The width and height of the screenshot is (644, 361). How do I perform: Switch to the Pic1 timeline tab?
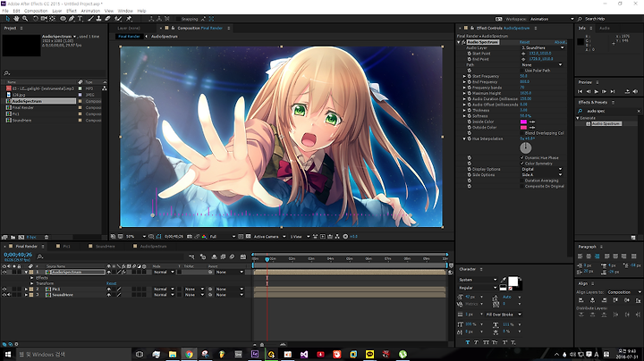pyautogui.click(x=66, y=247)
